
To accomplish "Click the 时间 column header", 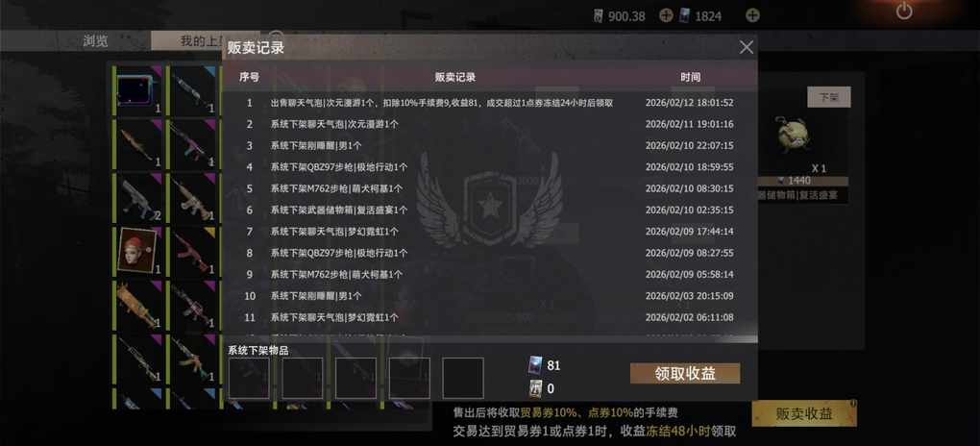I will [690, 77].
